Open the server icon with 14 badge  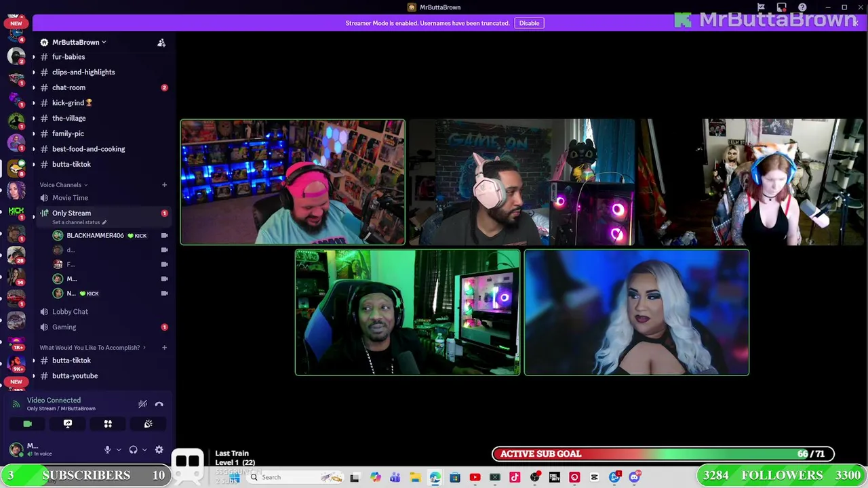[x=16, y=276]
